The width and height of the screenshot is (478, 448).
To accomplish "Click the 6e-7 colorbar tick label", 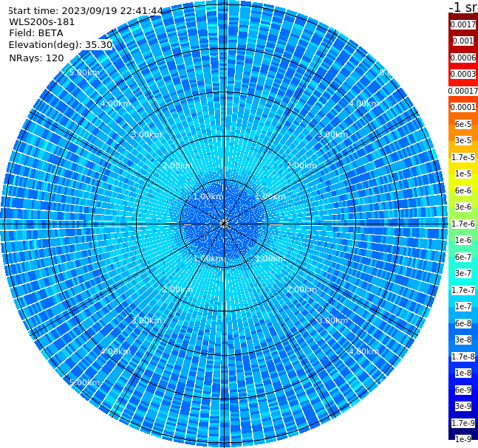I will point(463,257).
